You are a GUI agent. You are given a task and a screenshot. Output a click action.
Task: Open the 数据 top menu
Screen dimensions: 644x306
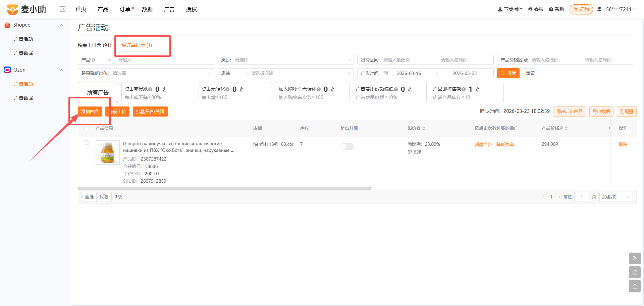click(x=147, y=9)
